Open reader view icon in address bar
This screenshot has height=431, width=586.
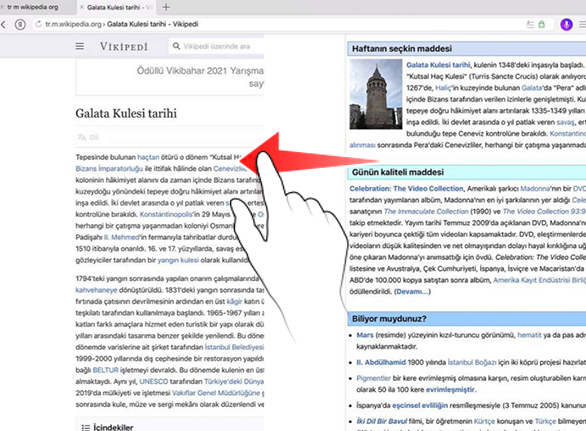point(530,24)
